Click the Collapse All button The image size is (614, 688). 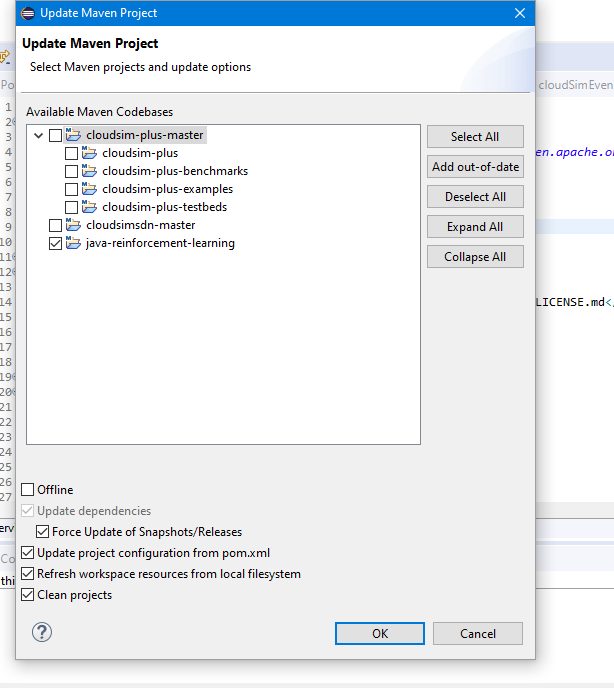pos(475,257)
